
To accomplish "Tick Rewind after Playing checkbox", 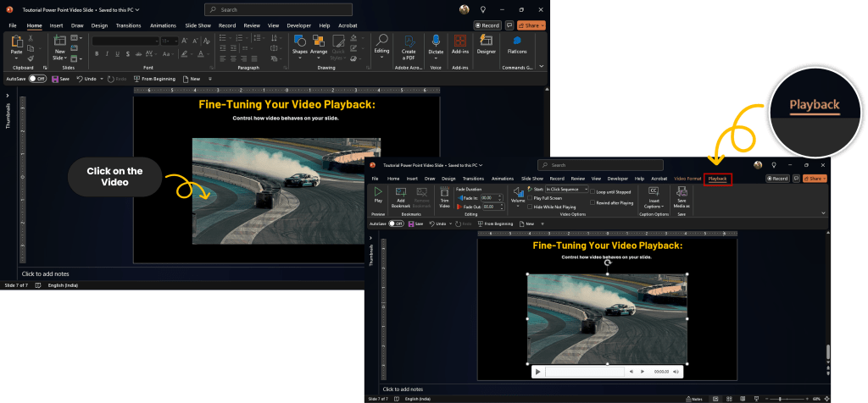I will (591, 203).
